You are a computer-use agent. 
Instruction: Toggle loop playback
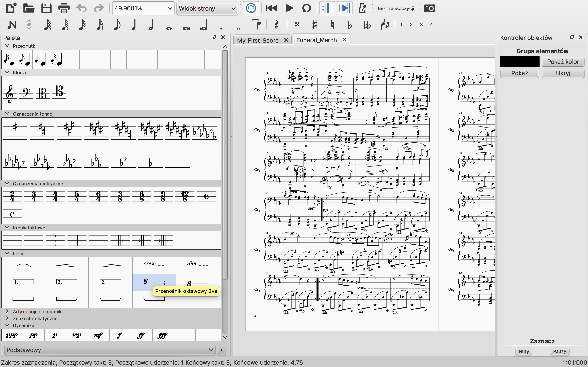click(x=306, y=8)
